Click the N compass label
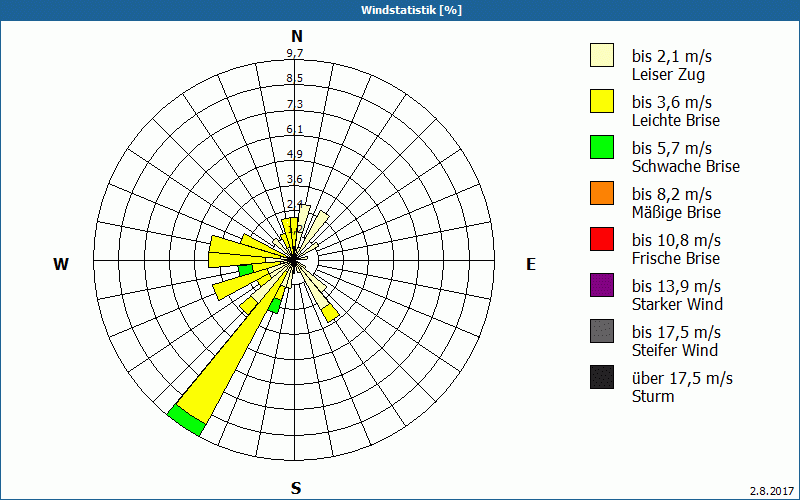 pyautogui.click(x=296, y=36)
